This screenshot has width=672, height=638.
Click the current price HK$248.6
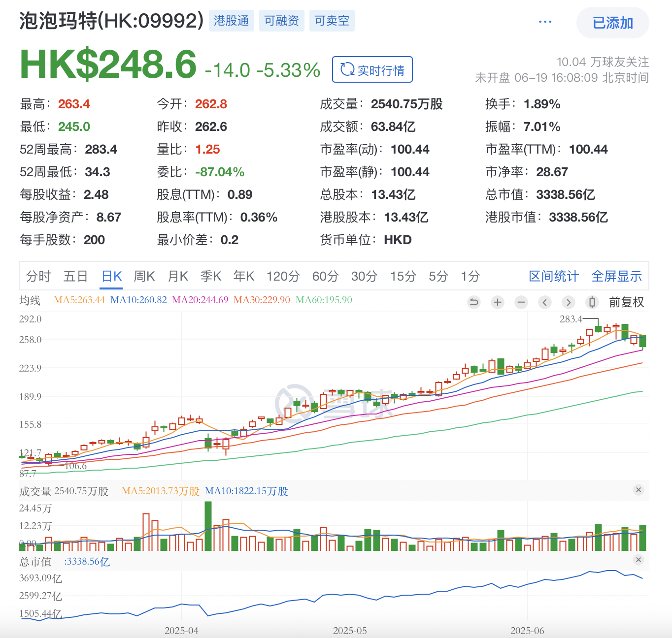point(108,64)
